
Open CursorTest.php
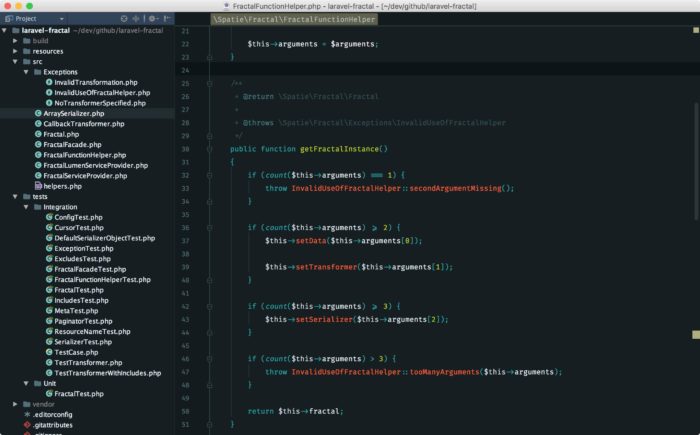(79, 227)
